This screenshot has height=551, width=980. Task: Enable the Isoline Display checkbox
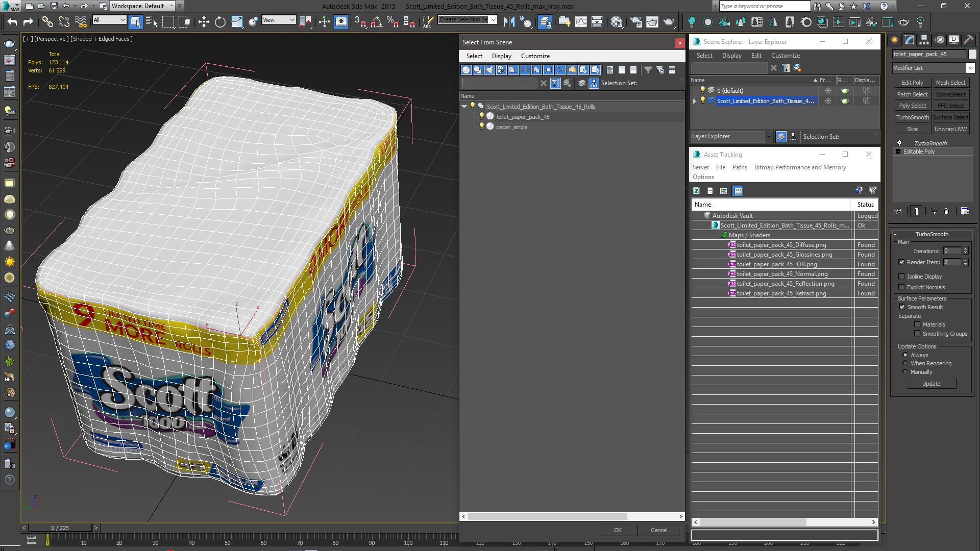(902, 277)
